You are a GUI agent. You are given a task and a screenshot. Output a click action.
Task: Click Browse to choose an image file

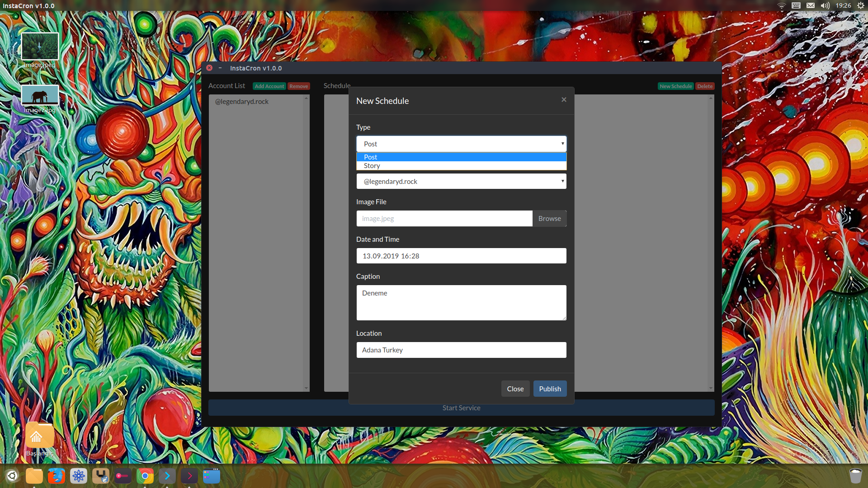pos(549,218)
